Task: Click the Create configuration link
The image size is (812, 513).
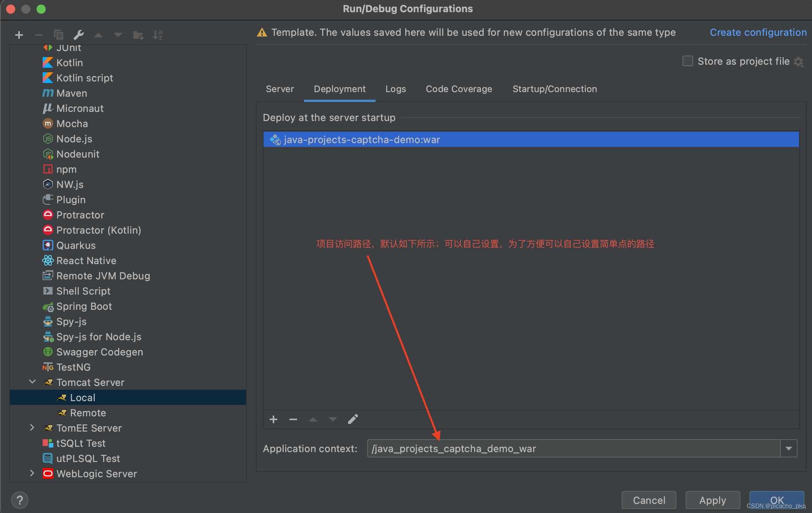Action: pos(758,32)
